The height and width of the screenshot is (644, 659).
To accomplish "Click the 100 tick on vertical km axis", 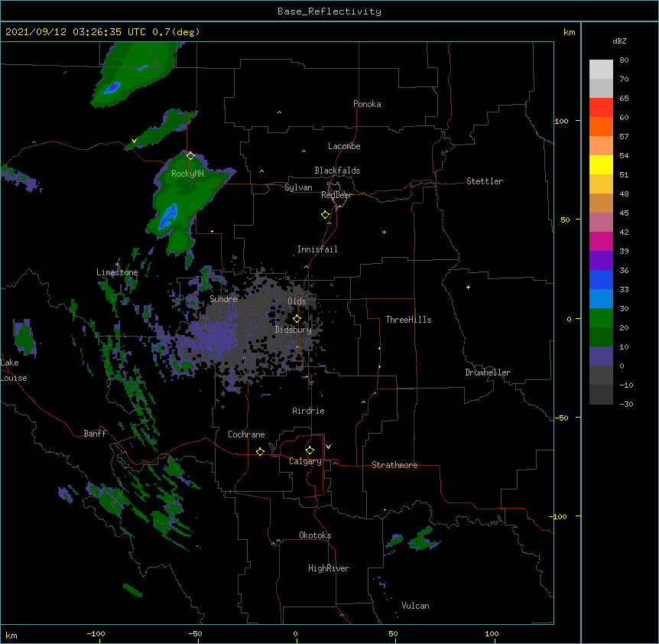I will tap(561, 121).
